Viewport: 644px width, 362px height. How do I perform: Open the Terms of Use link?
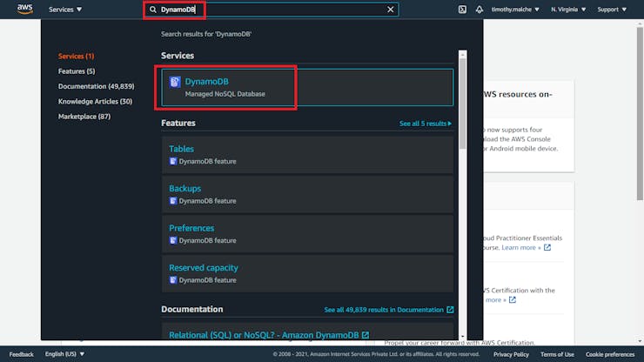tap(557, 355)
